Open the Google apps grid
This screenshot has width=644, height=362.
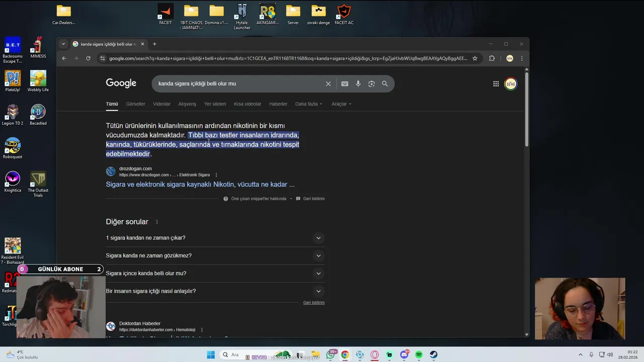click(496, 84)
